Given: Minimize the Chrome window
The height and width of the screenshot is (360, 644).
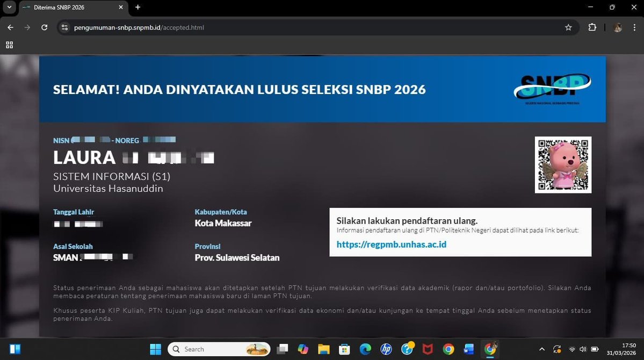Looking at the screenshot, I should tap(591, 7).
